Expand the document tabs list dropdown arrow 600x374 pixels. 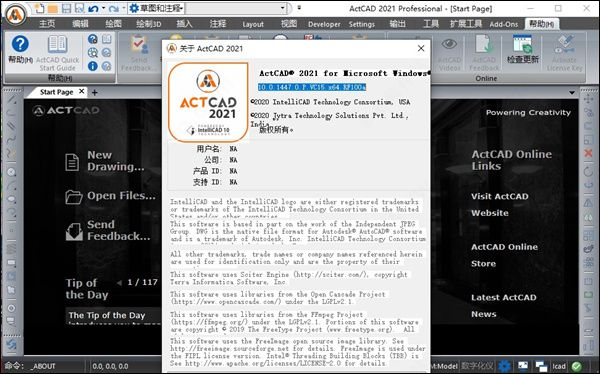pos(572,92)
